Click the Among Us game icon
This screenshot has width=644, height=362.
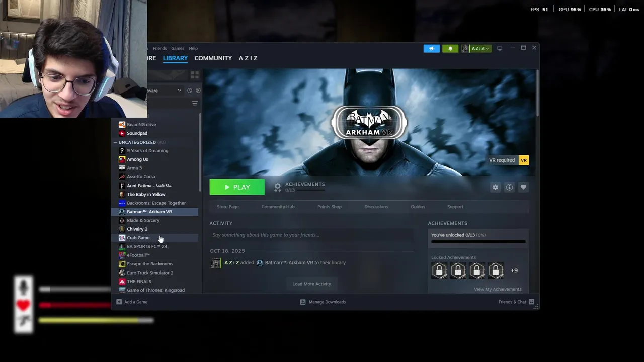122,159
